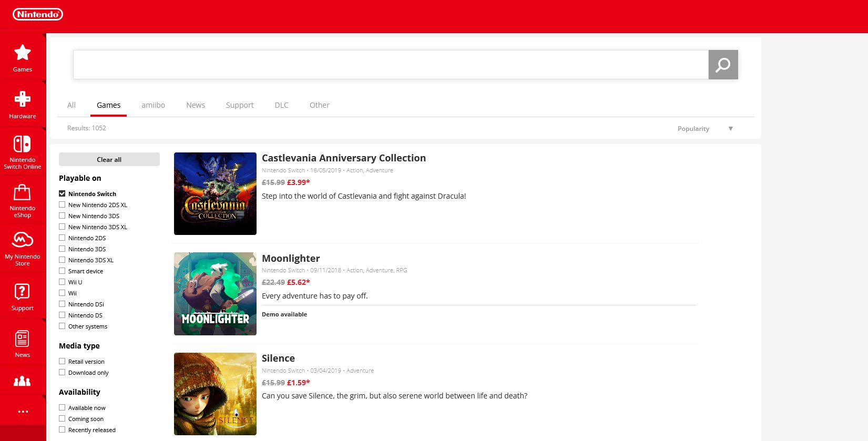Viewport: 868px width, 441px height.
Task: Open the Castlevania Anniversary Collection title link
Action: pos(344,158)
